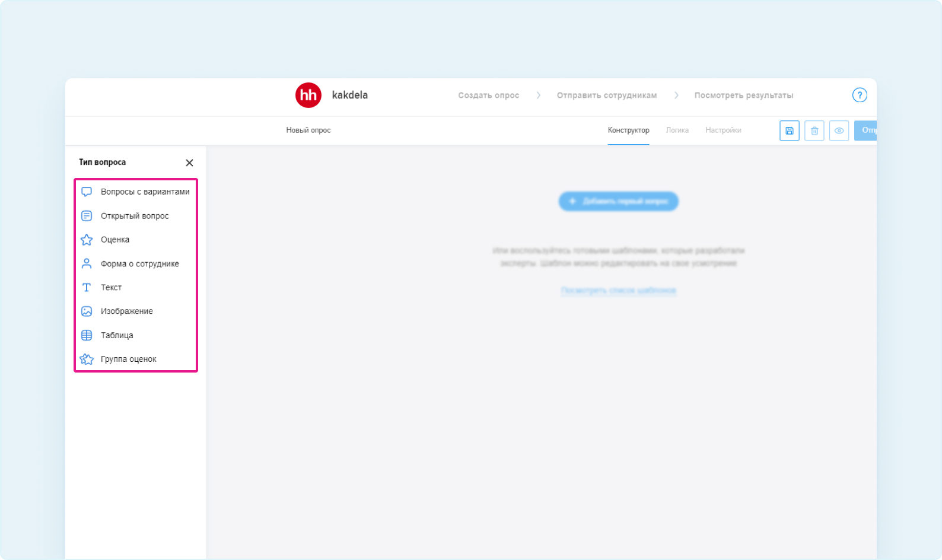This screenshot has width=942, height=560.
Task: Select 'Вопросы с вариантами' question type
Action: (145, 192)
